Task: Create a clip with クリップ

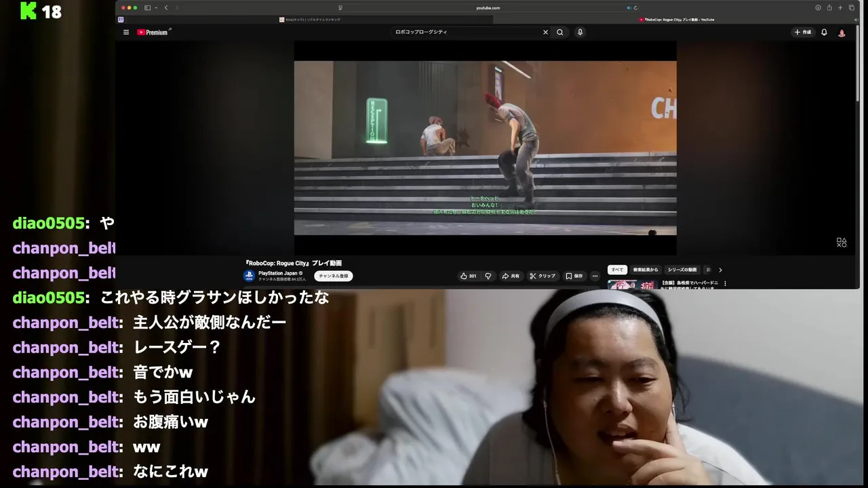Action: tap(542, 276)
